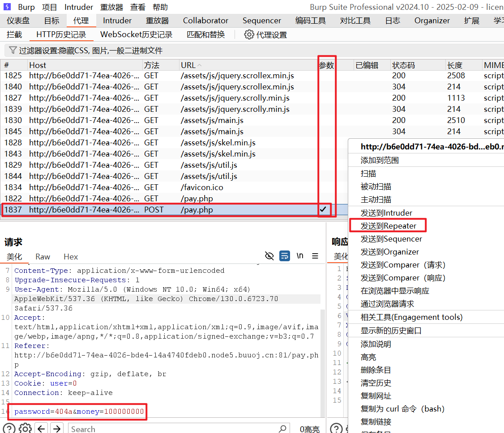Click the help question mark icon under request
This screenshot has width=504, height=433.
(x=9, y=429)
